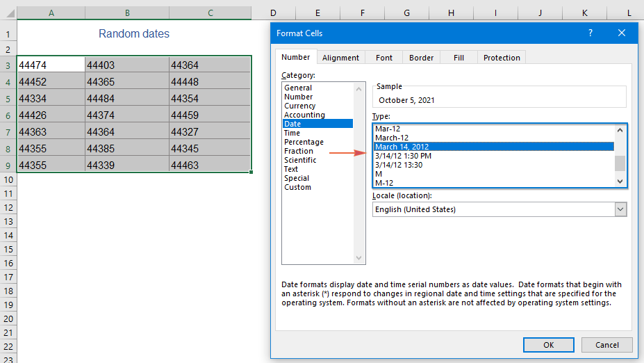This screenshot has height=363, width=644.
Task: Click cell containing 44484
Action: pyautogui.click(x=127, y=99)
